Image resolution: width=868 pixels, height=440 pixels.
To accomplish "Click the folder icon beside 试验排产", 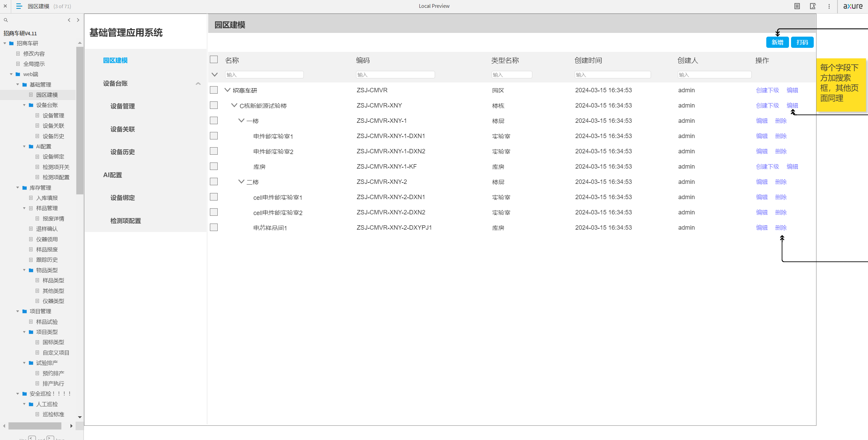I will pos(31,363).
